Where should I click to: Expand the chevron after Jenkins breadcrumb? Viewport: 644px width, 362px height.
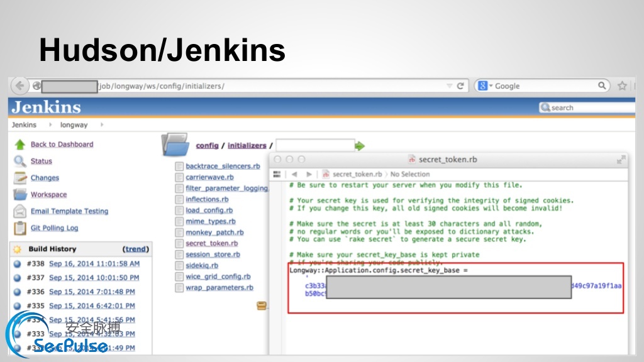[50, 125]
